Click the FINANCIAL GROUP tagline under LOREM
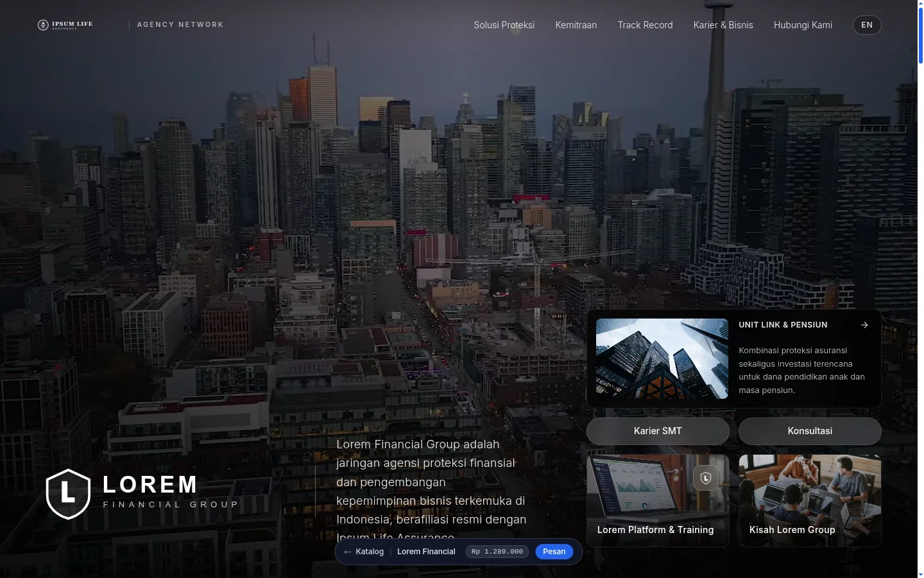924x578 pixels. (171, 505)
